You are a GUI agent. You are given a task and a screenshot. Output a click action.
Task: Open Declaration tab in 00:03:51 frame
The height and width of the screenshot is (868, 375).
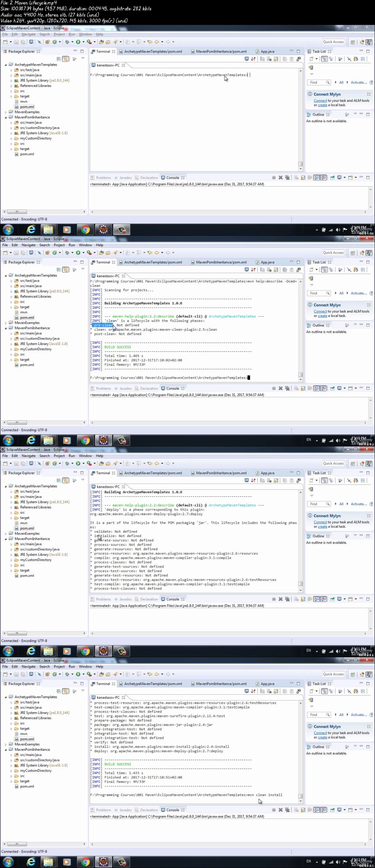(x=146, y=810)
